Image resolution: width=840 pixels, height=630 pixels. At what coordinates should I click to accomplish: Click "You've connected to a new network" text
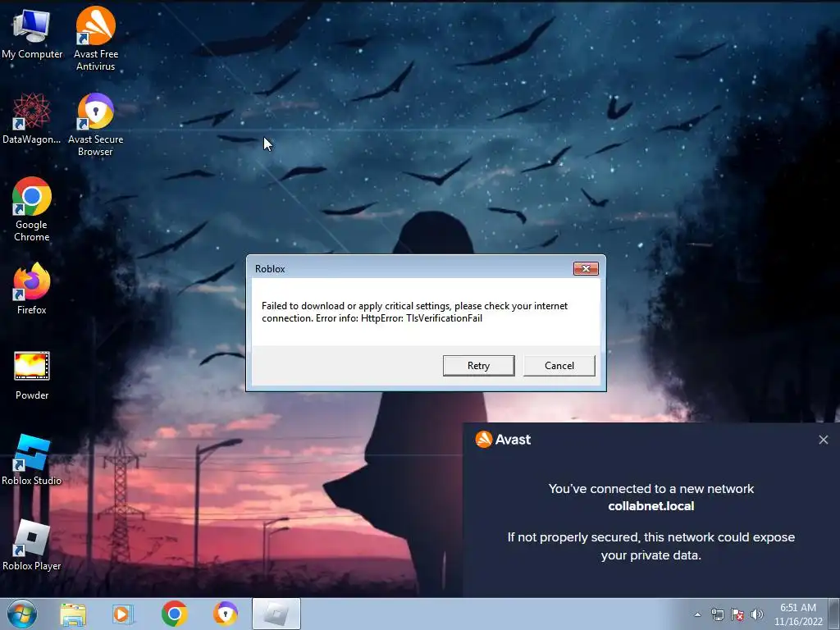pyautogui.click(x=651, y=489)
